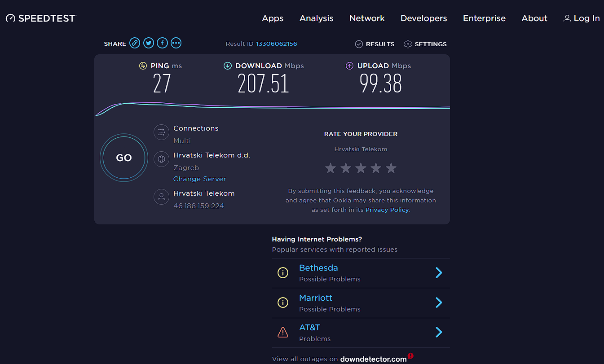Expand the AT&T chevron arrow

coord(439,332)
